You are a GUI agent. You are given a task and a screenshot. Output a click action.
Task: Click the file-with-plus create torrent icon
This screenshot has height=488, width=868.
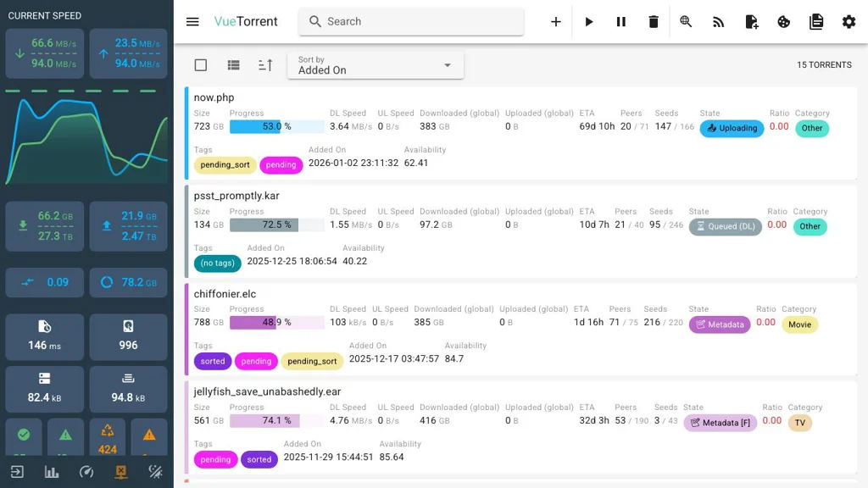tap(751, 21)
